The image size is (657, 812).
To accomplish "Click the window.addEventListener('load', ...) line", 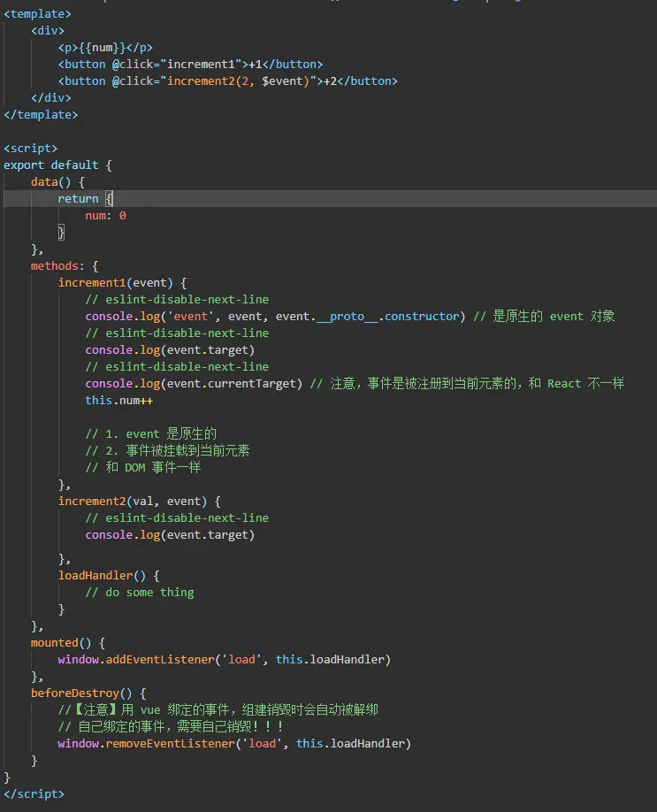I will click(225, 660).
